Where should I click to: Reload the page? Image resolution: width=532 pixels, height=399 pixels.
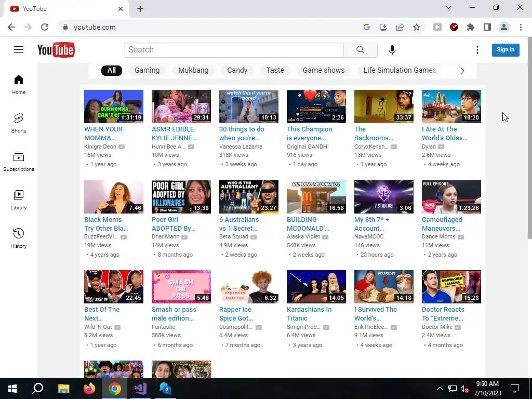pos(45,27)
